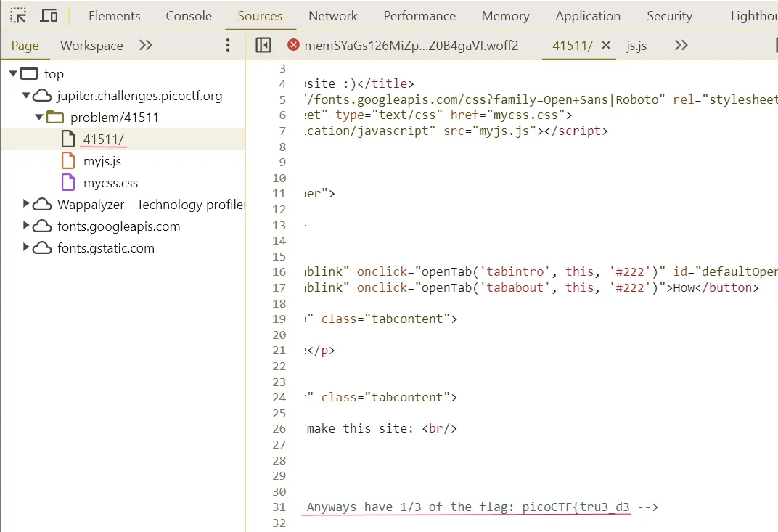Collapse the top frame tree node
Image resolution: width=778 pixels, height=532 pixels.
click(13, 74)
